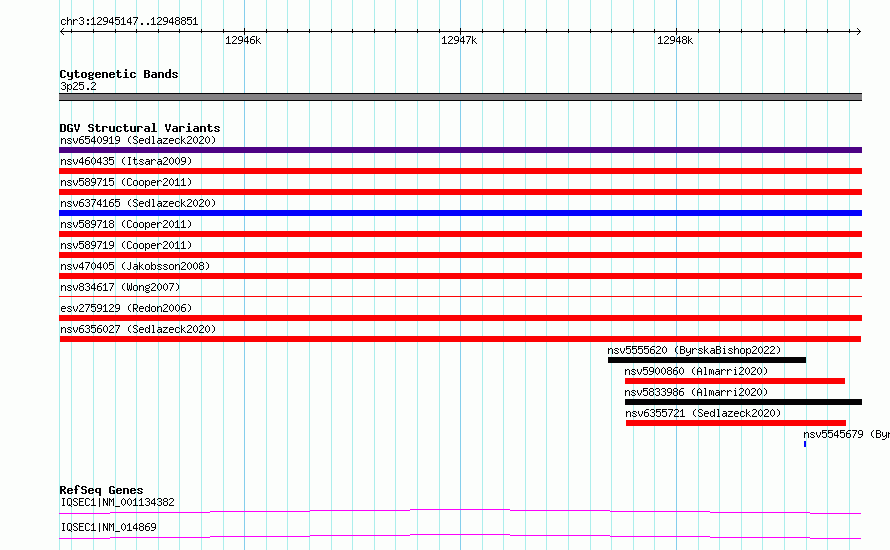This screenshot has height=550, width=890.
Task: Click the nsv5900860 (Almarri2020) label
Action: point(696,371)
